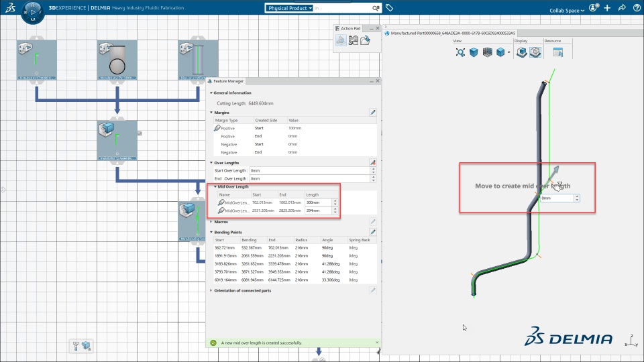Click first Display cube on plane icon
644x362 pixels.
522,52
